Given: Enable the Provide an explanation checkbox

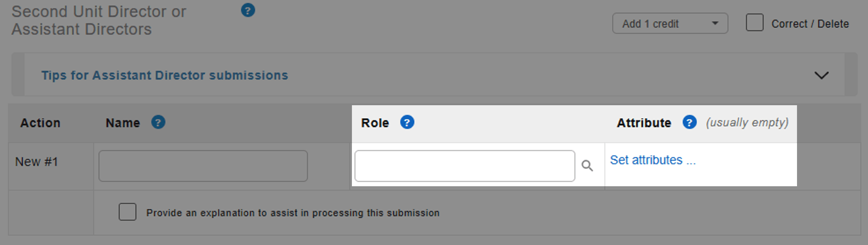Looking at the screenshot, I should point(127,212).
